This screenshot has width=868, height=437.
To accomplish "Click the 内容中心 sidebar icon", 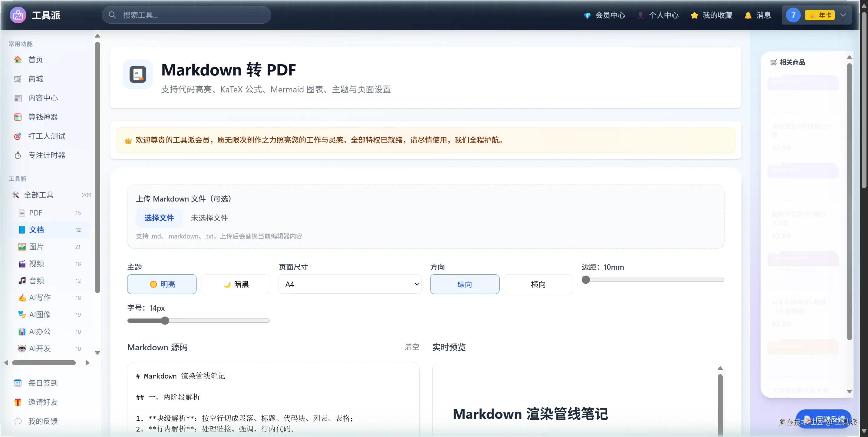I will pyautogui.click(x=18, y=98).
